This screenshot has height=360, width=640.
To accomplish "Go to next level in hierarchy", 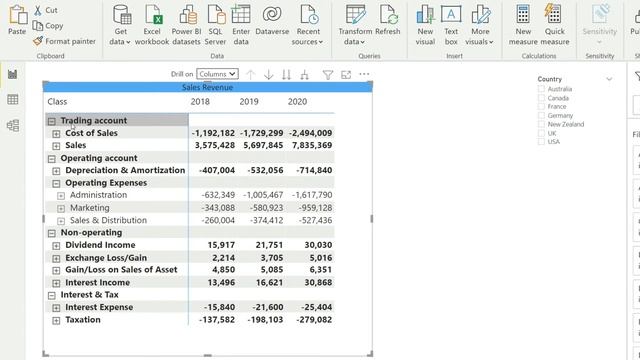I will point(286,75).
